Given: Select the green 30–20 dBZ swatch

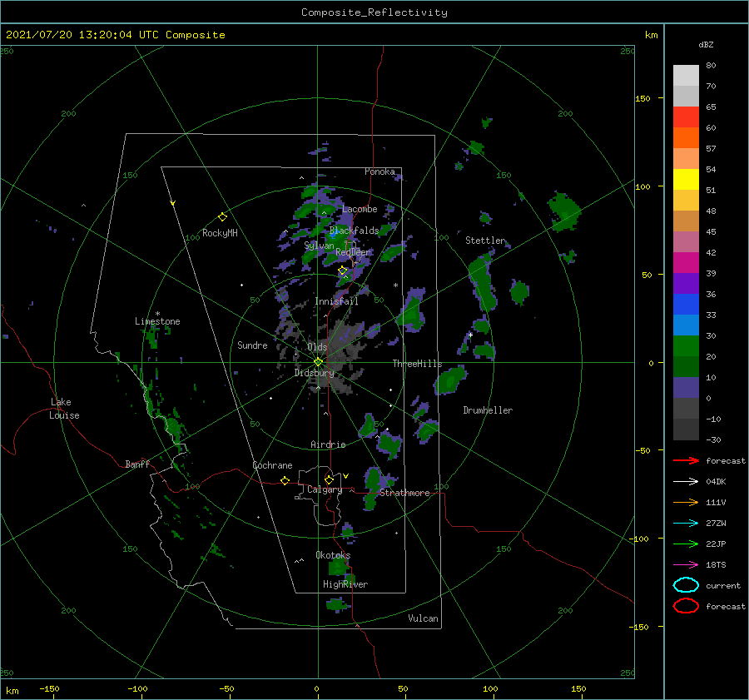Looking at the screenshot, I should 686,346.
